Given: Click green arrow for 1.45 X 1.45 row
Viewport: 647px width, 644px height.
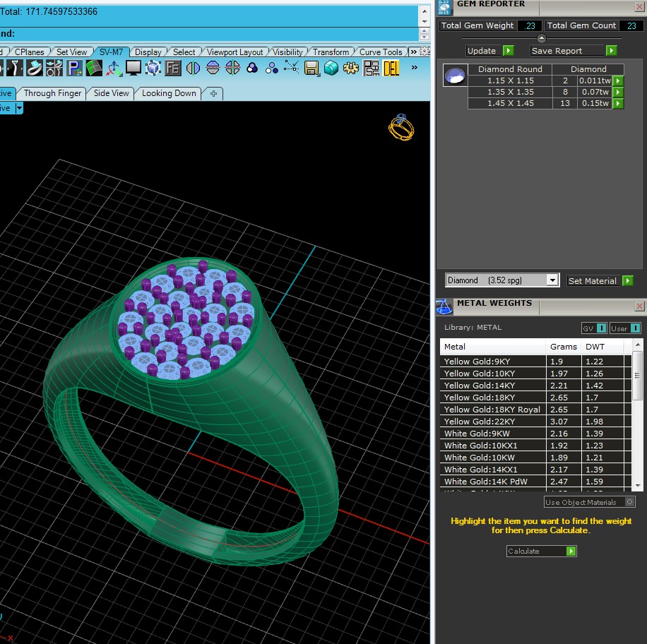Looking at the screenshot, I should point(618,103).
